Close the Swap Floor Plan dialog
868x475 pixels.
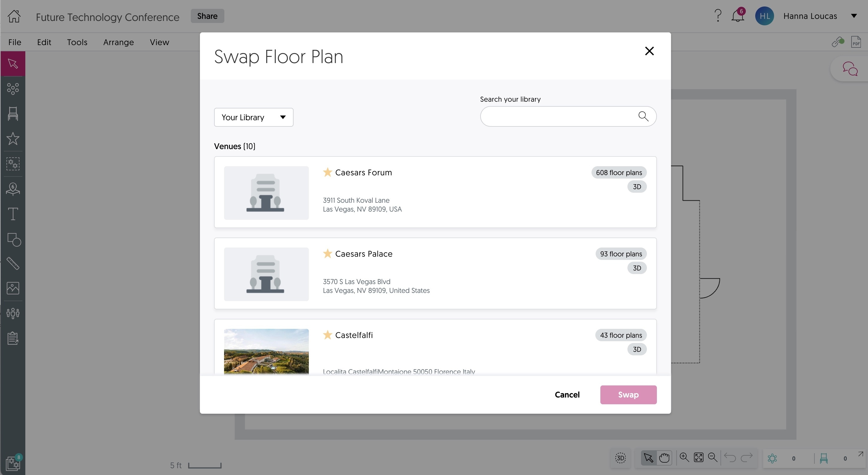(649, 51)
